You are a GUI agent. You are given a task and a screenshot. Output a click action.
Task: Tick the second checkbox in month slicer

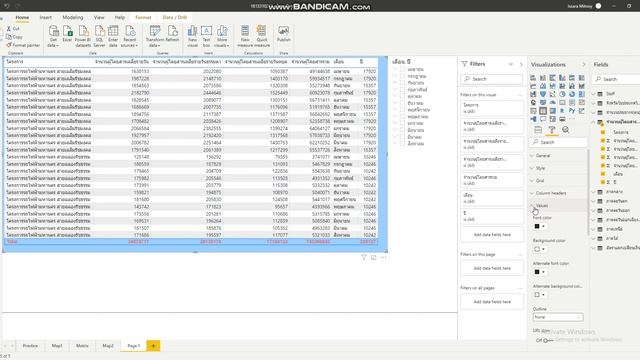pyautogui.click(x=402, y=76)
